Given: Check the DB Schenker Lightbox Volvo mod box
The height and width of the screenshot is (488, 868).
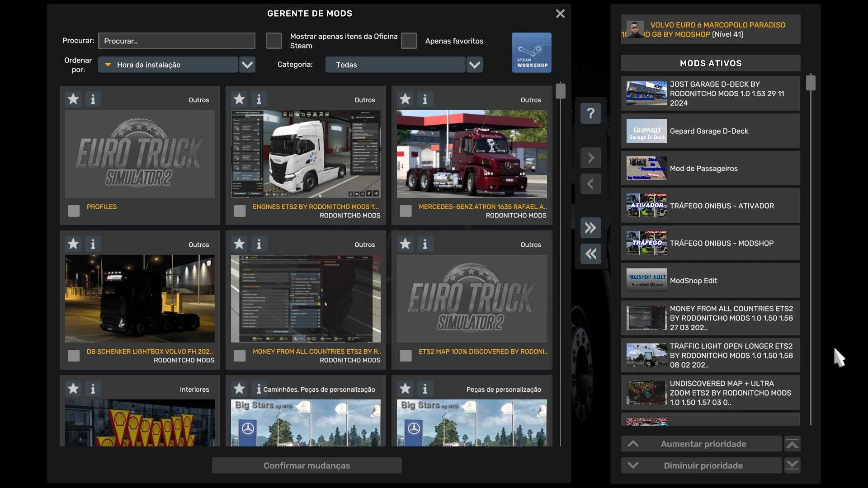Looking at the screenshot, I should pos(74,356).
